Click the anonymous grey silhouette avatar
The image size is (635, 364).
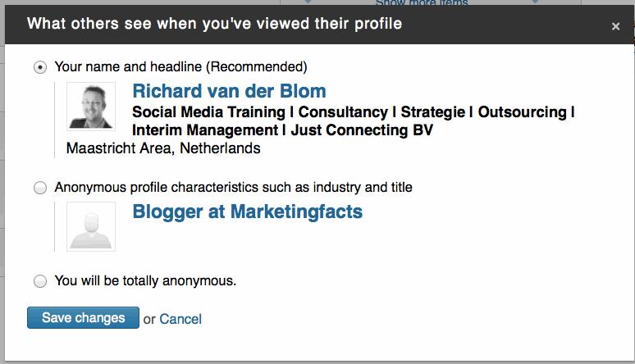coord(91,226)
